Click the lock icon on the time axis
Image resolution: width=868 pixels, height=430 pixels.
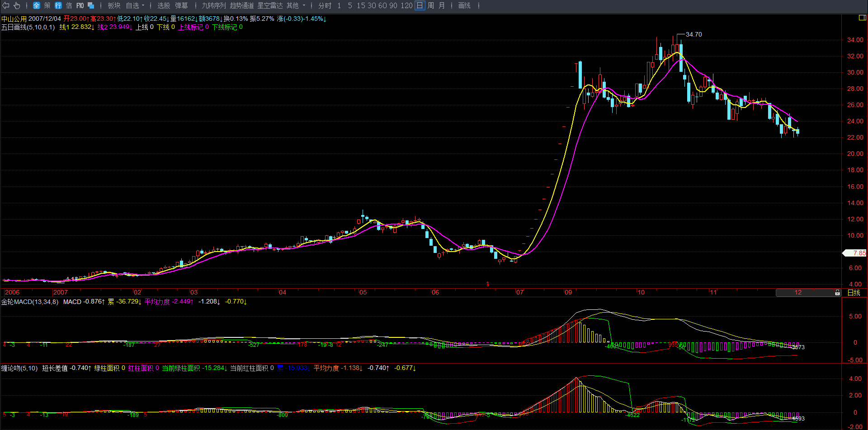(837, 293)
